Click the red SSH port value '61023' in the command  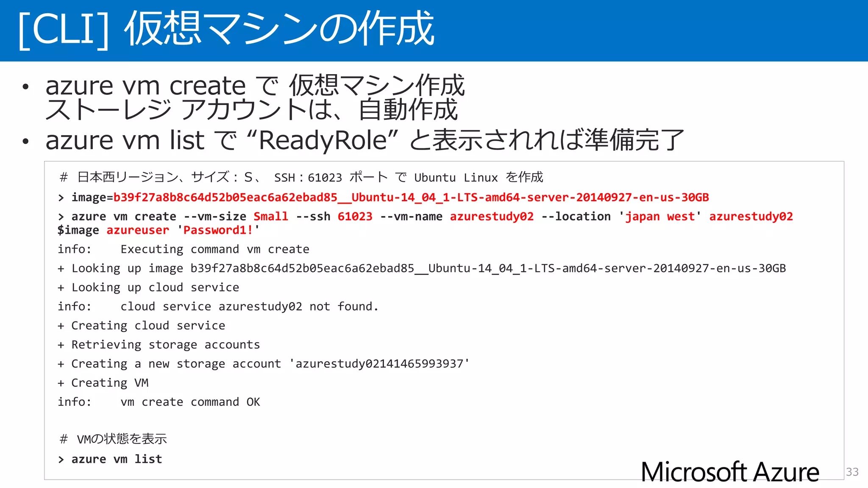pos(355,216)
